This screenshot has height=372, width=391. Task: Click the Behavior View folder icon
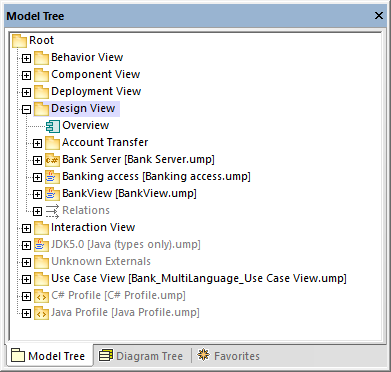[x=41, y=58]
